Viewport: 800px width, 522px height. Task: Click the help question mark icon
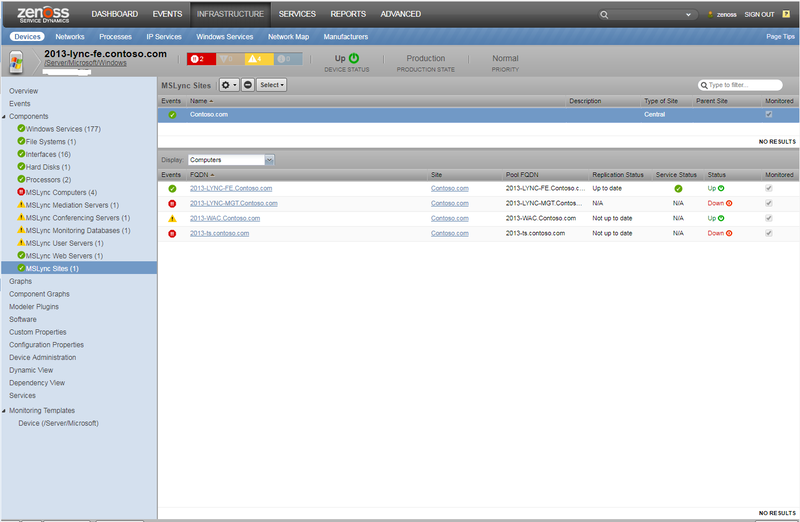coord(786,14)
